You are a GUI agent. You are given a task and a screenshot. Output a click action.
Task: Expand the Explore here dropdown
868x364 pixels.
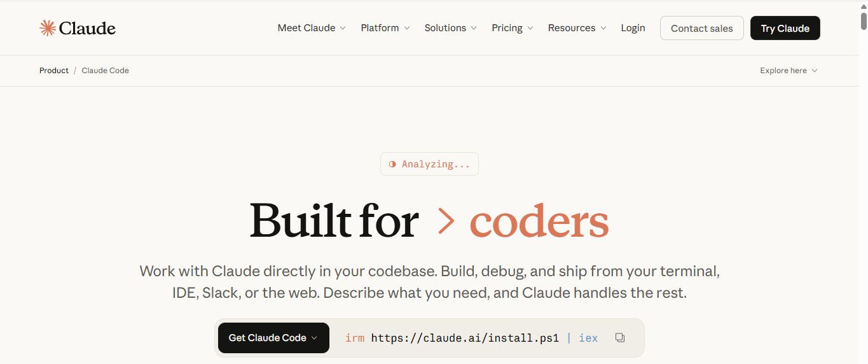pyautogui.click(x=789, y=71)
